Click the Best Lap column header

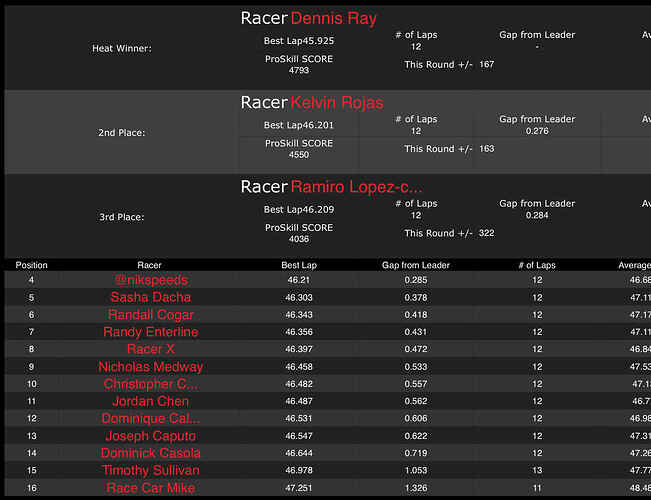pyautogui.click(x=298, y=265)
